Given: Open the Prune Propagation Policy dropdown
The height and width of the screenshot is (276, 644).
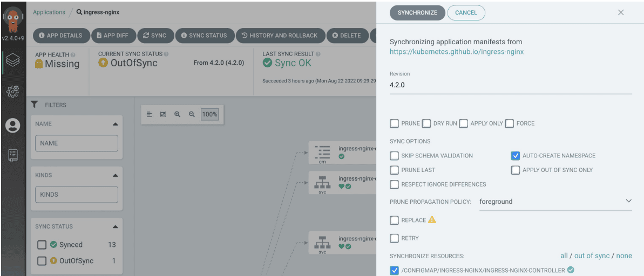Looking at the screenshot, I should [555, 202].
